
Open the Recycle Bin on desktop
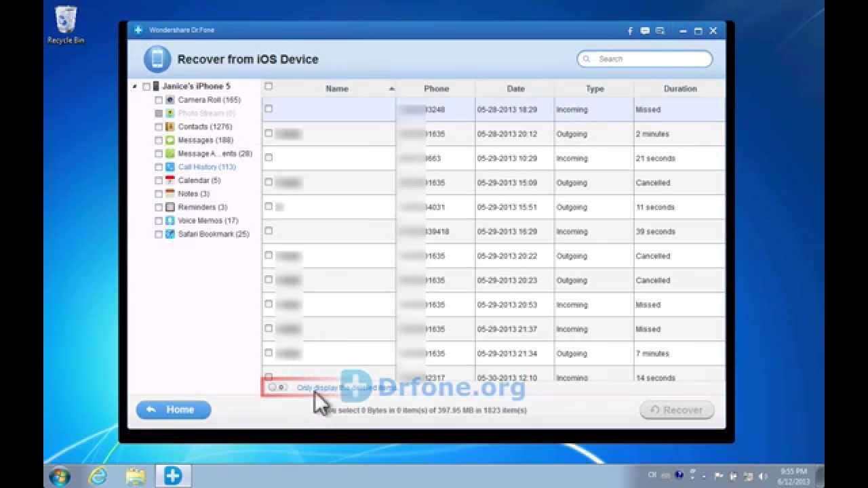66,24
